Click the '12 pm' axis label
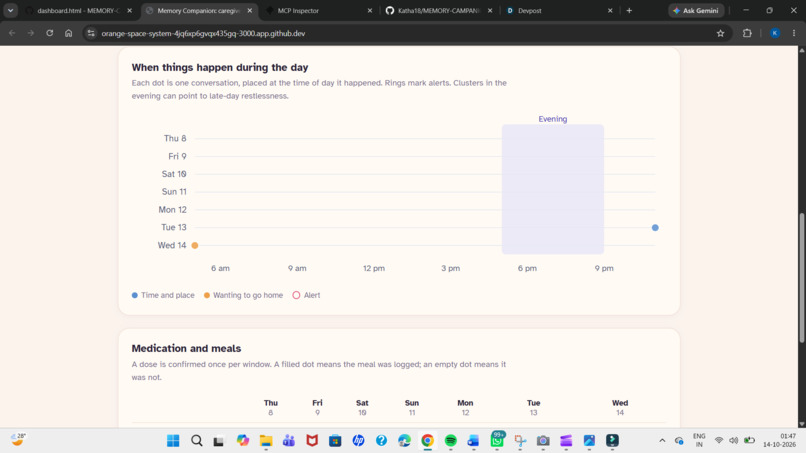Image resolution: width=806 pixels, height=453 pixels. [374, 268]
